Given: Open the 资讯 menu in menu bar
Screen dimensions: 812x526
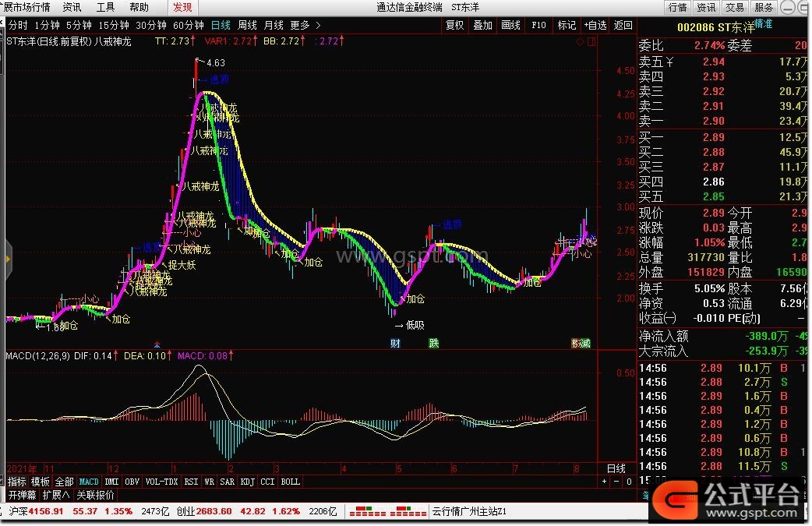Looking at the screenshot, I should [72, 7].
